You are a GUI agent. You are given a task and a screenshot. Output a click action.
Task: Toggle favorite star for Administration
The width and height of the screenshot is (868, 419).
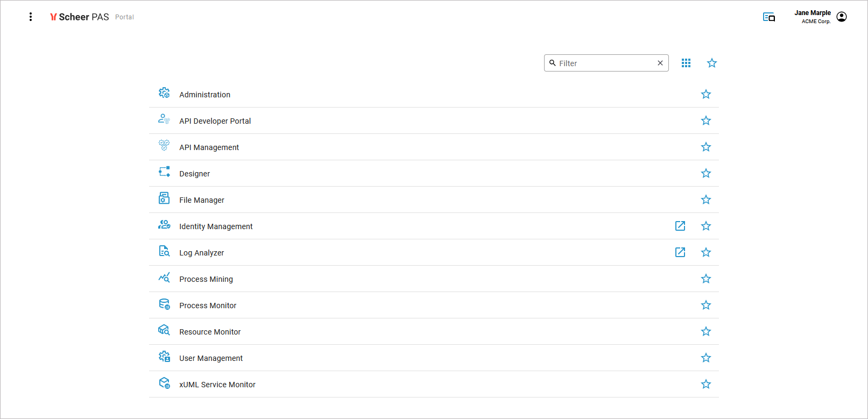[706, 95]
